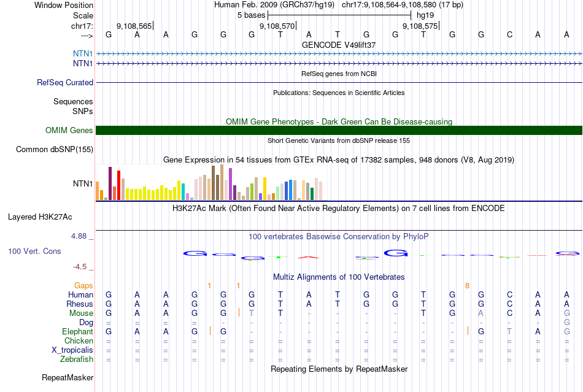Image resolution: width=583 pixels, height=392 pixels.
Task: Click the 9,108,575 position marker
Action: (420, 26)
